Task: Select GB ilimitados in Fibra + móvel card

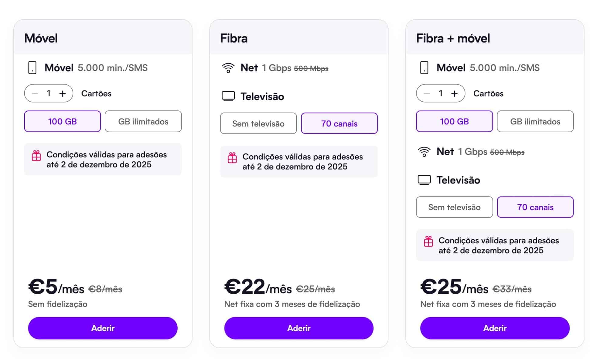Action: click(x=535, y=121)
